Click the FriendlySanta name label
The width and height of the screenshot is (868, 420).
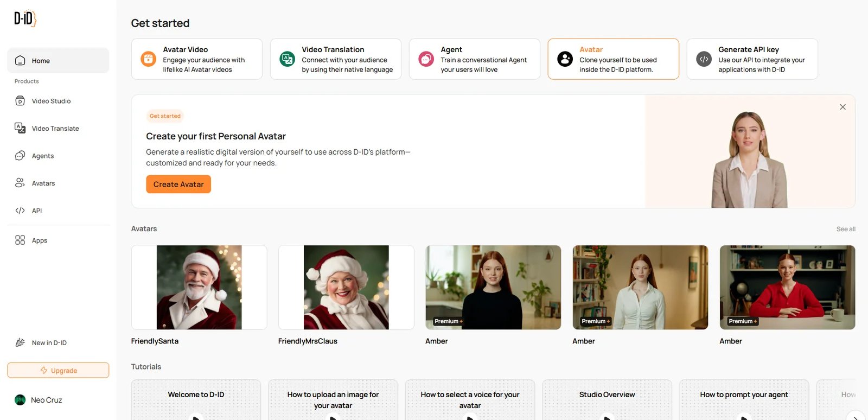click(x=155, y=341)
